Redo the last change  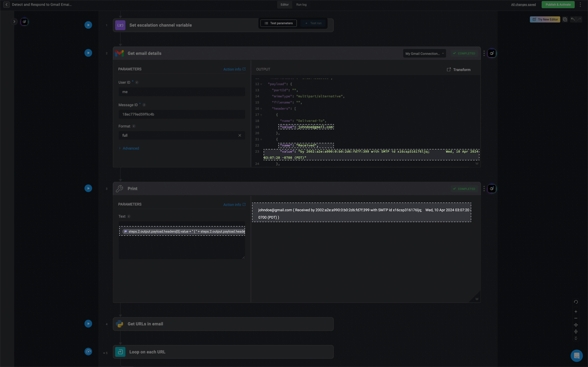coord(579,19)
